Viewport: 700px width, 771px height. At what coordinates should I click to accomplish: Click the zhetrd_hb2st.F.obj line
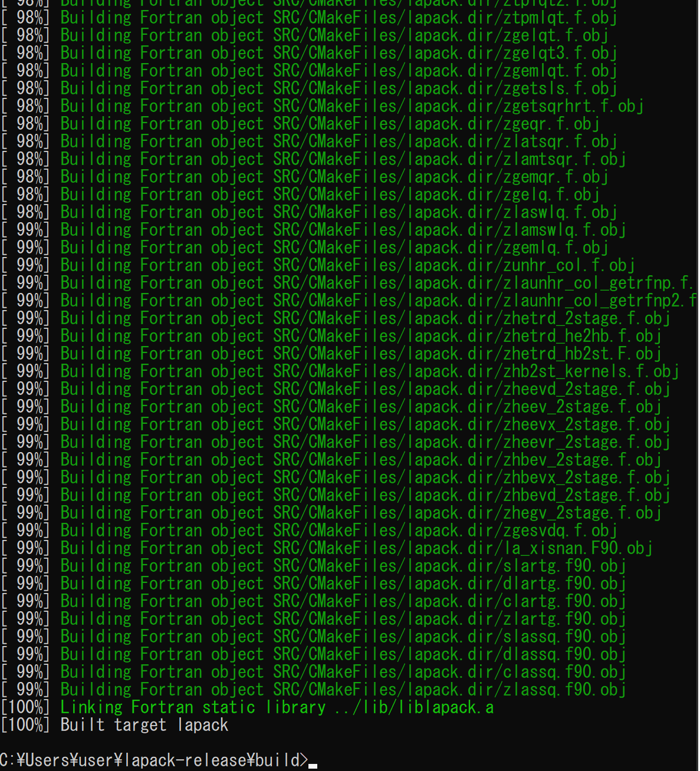pos(331,354)
